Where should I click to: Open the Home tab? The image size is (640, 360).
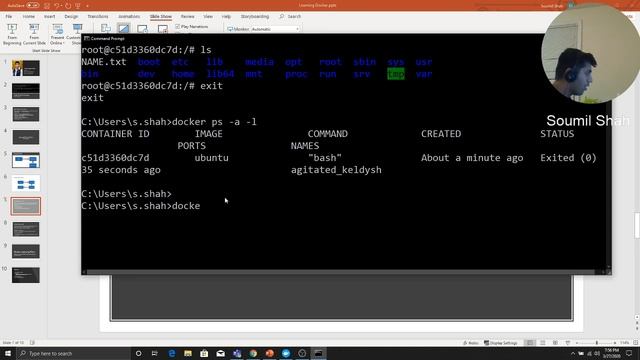[x=29, y=16]
